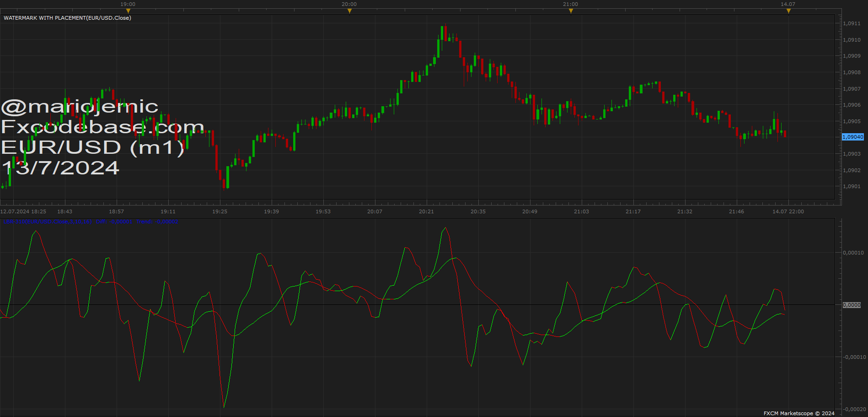
Task: Select the WATERMARK WITH PLACEMENT indicator label
Action: tap(67, 18)
